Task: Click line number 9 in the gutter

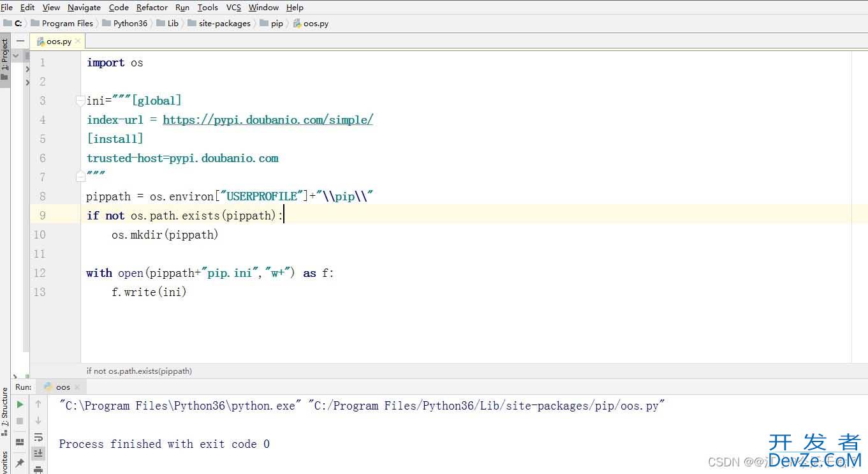Action: 43,216
